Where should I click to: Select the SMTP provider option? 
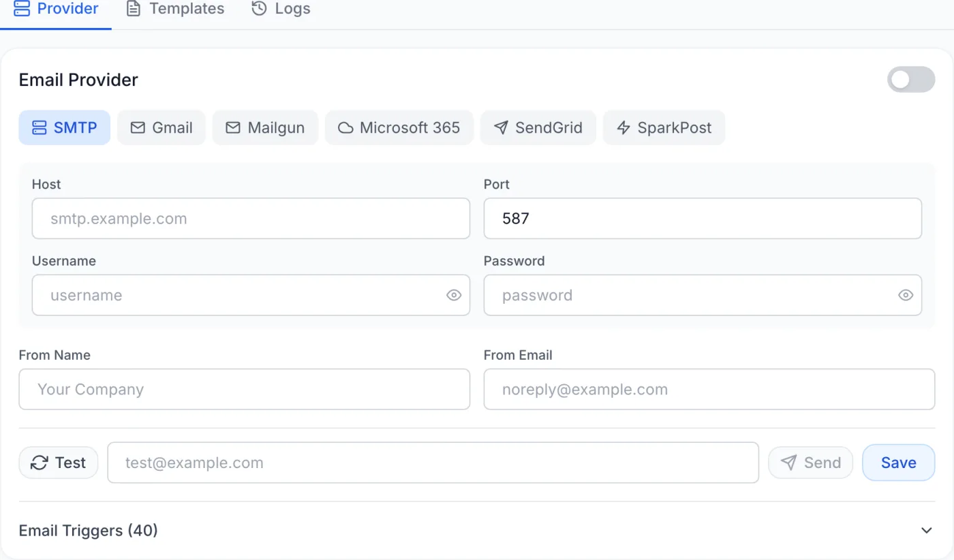click(65, 127)
